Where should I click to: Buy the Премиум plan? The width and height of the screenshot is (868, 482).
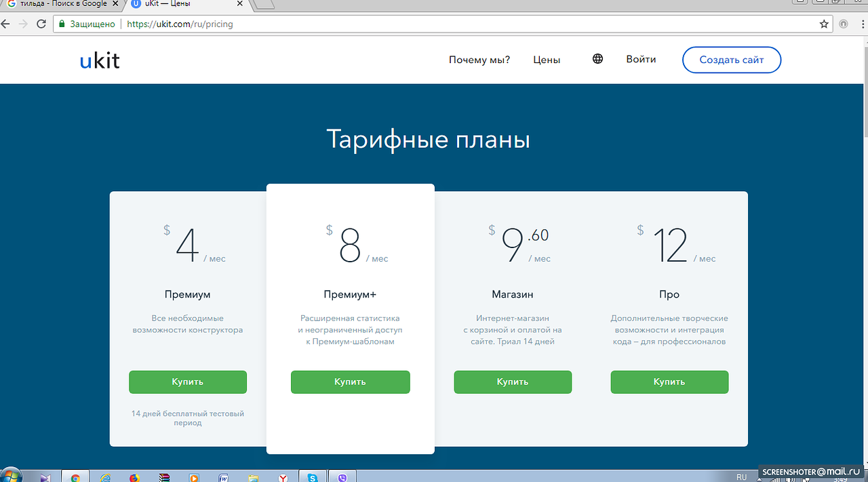[x=188, y=382]
